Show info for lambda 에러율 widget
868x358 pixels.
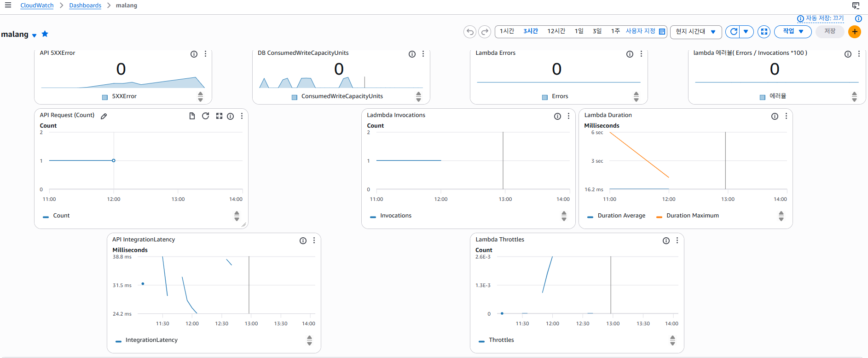pyautogui.click(x=848, y=54)
